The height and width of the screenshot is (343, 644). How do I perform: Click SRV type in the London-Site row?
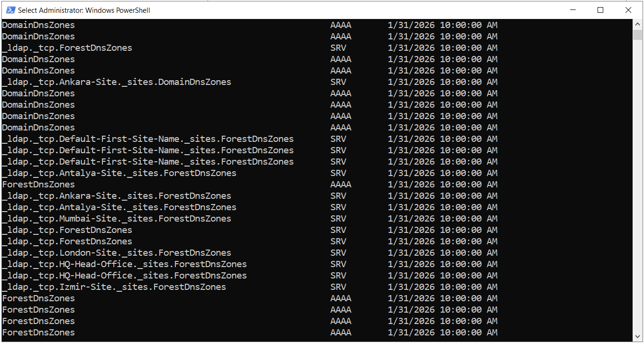[338, 253]
